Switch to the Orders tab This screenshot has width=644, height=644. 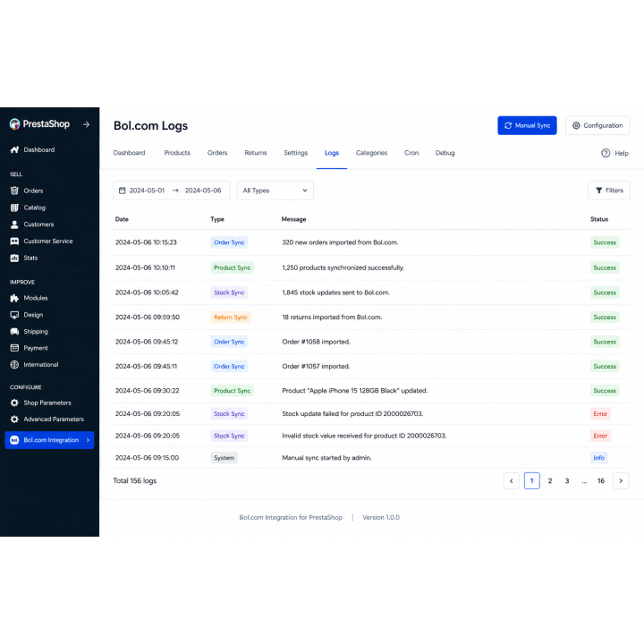click(217, 153)
